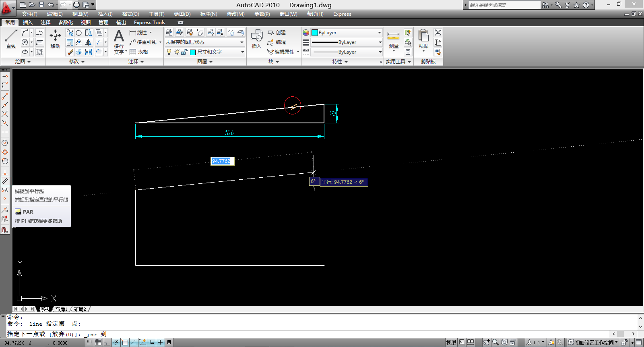Select the Snap to Parallel tool on left toolbar
The height and width of the screenshot is (347, 644).
5,181
